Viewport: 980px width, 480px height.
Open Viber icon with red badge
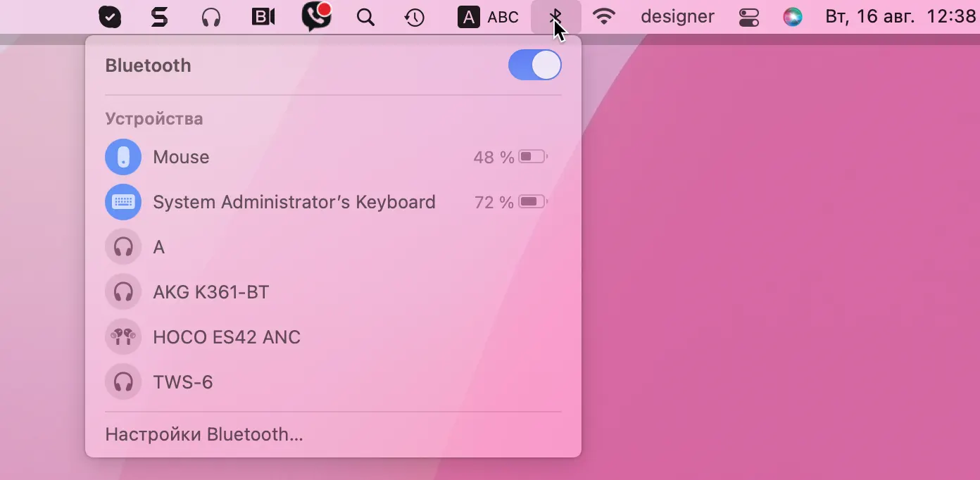click(x=316, y=16)
